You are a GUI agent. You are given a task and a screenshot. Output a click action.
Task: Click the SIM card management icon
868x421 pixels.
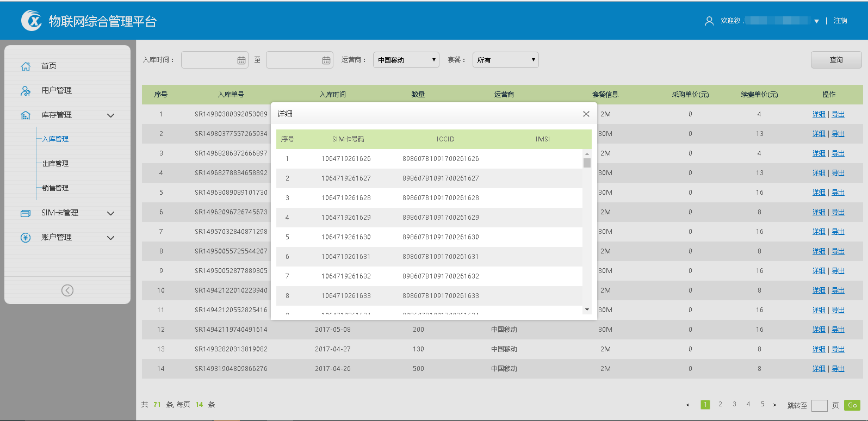(x=26, y=213)
